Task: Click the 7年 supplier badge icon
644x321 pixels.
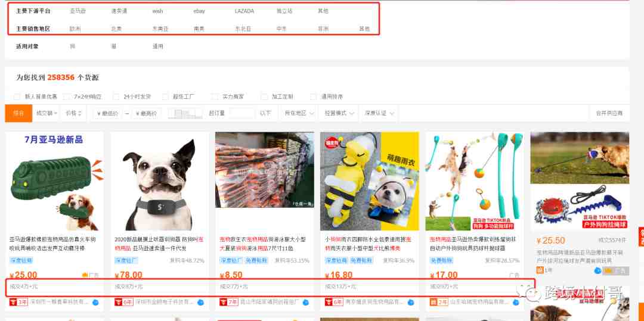Action: click(x=229, y=302)
